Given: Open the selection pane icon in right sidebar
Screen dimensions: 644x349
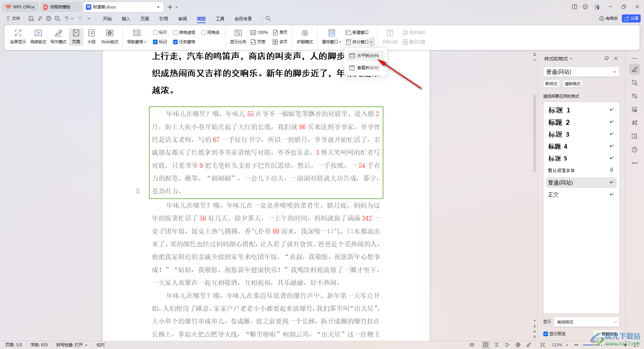Looking at the screenshot, I should (x=635, y=83).
